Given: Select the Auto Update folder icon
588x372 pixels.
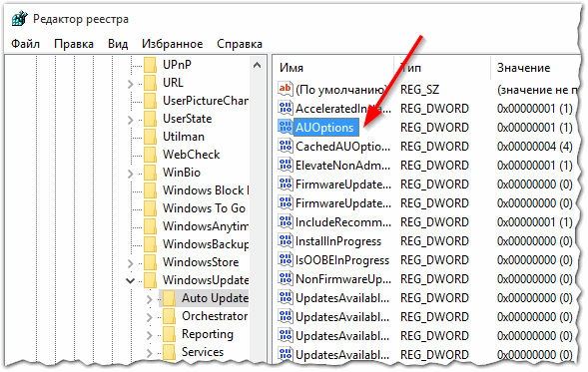Looking at the screenshot, I should click(x=169, y=298).
